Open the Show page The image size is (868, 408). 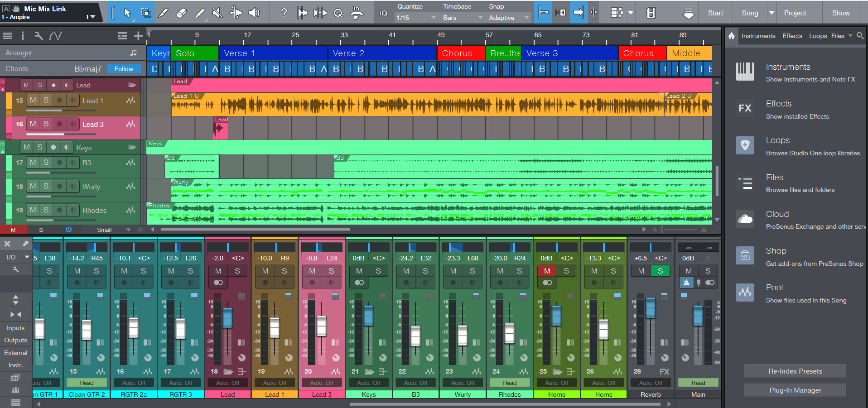click(841, 13)
